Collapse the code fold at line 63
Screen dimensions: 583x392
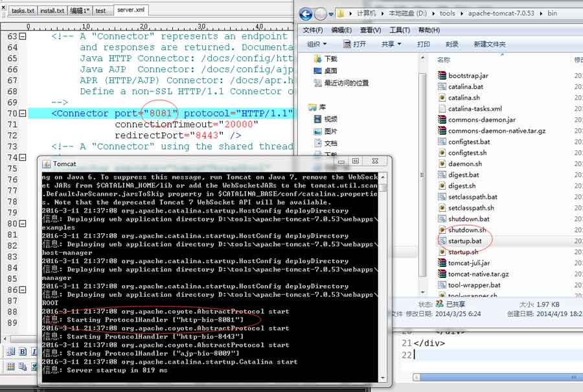[x=23, y=37]
